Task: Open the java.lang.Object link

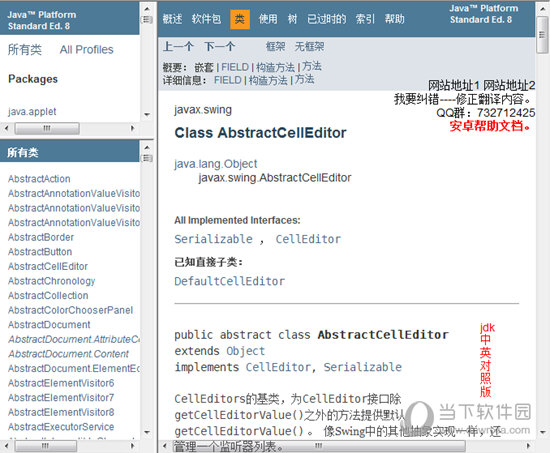Action: pos(216,164)
